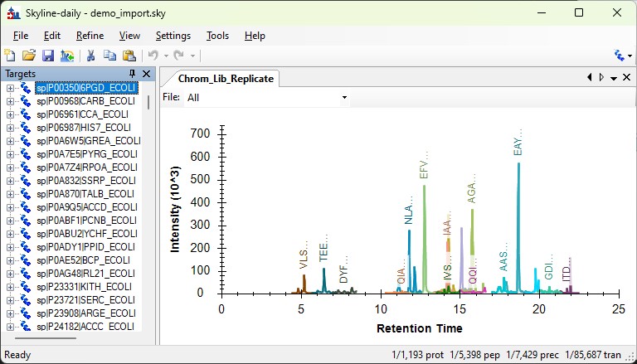Click the TEE... peak label in chromatogram
637x364 pixels.
tap(323, 247)
